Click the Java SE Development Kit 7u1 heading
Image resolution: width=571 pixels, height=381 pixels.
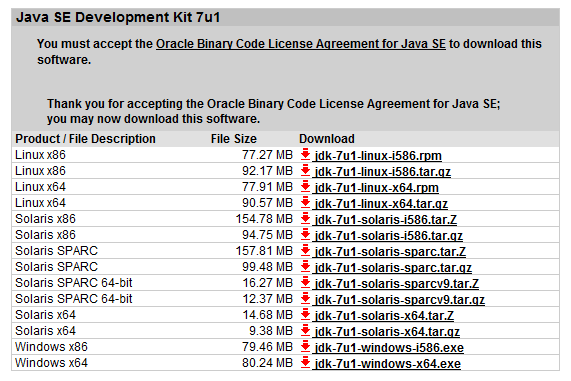pos(118,17)
